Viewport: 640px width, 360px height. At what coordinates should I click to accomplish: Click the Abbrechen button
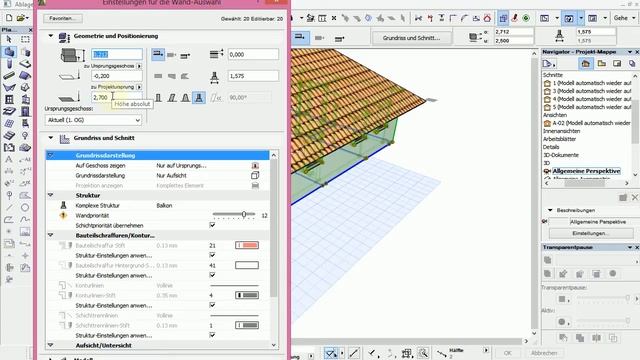click(x=544, y=353)
